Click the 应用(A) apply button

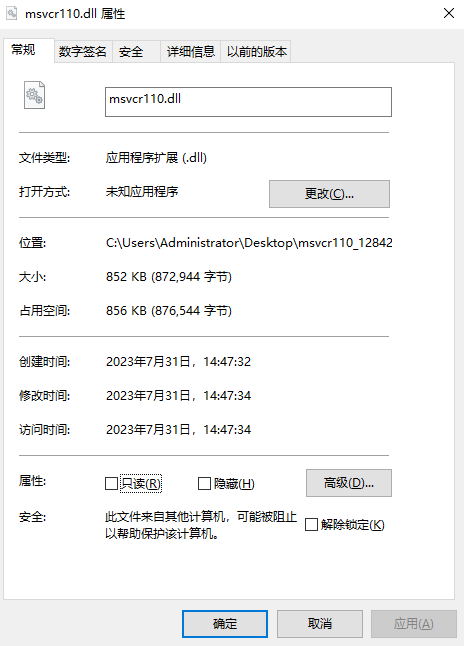tap(414, 624)
